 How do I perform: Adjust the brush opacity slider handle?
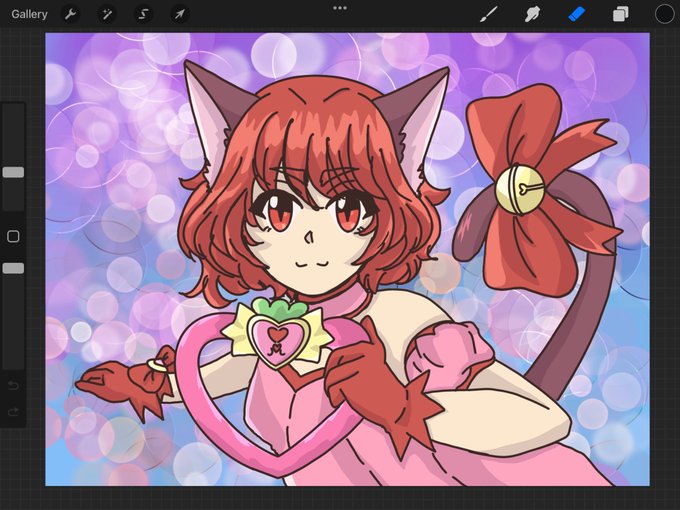(13, 268)
